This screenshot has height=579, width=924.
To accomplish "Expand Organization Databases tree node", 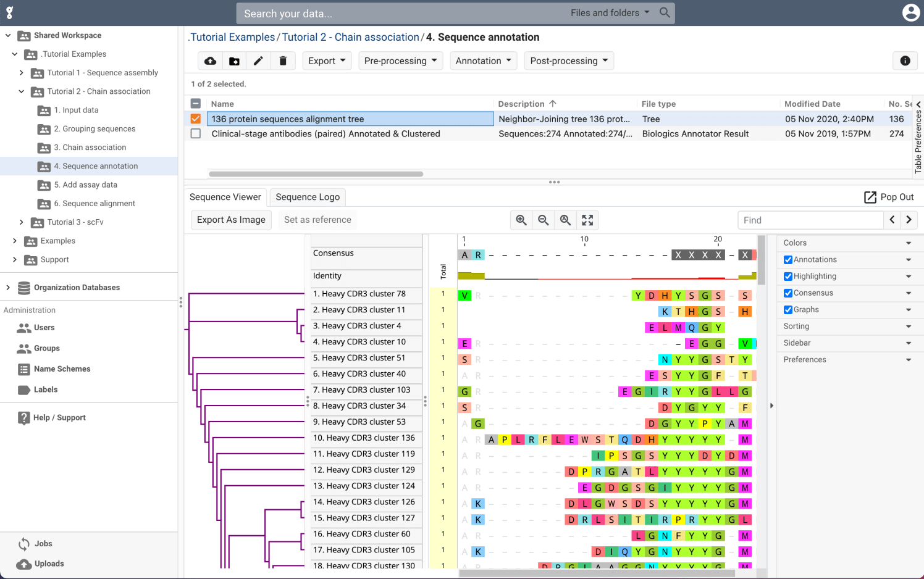I will [8, 287].
